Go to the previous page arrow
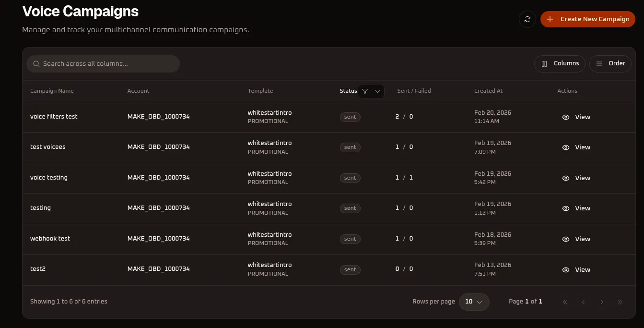 [x=584, y=302]
